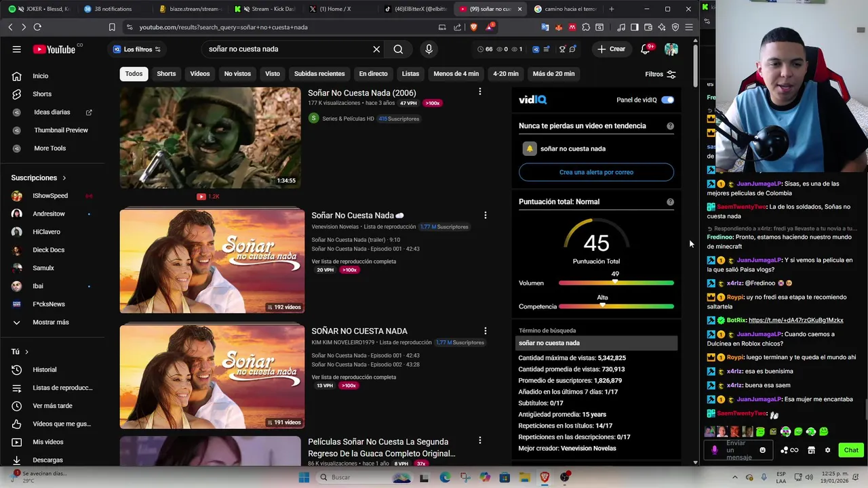The height and width of the screenshot is (488, 868).
Task: Switch to the Stream - Kick Dashboard tab
Action: (x=266, y=9)
